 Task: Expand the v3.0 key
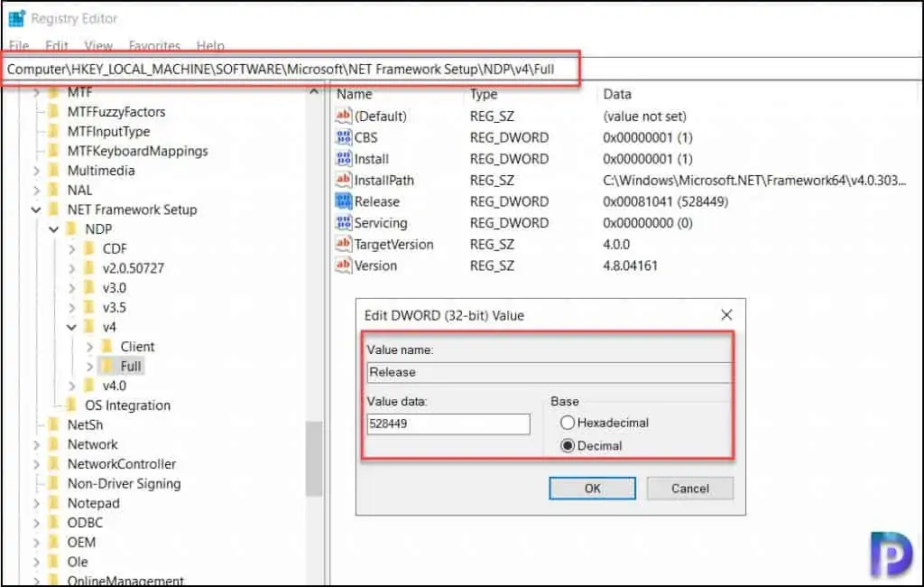coord(72,288)
